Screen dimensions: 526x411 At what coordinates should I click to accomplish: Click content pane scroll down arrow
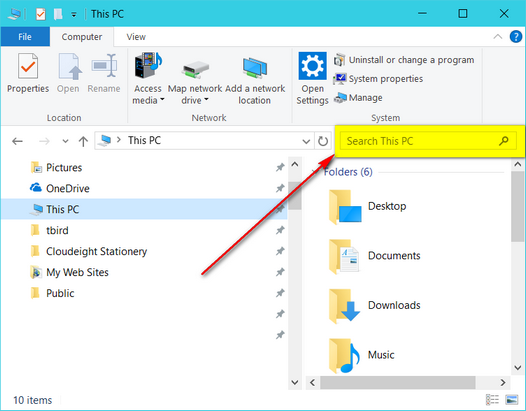click(x=518, y=368)
